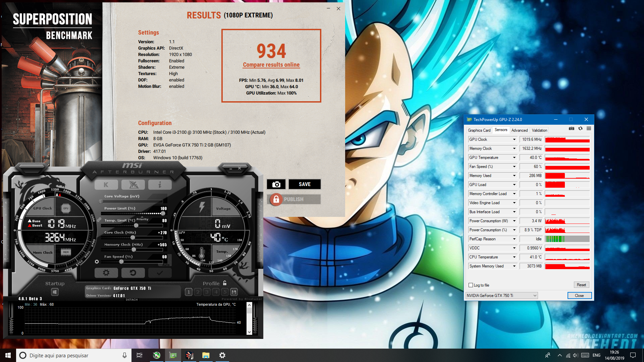
Task: Expand GPU Load sensor dropdown
Action: click(514, 185)
